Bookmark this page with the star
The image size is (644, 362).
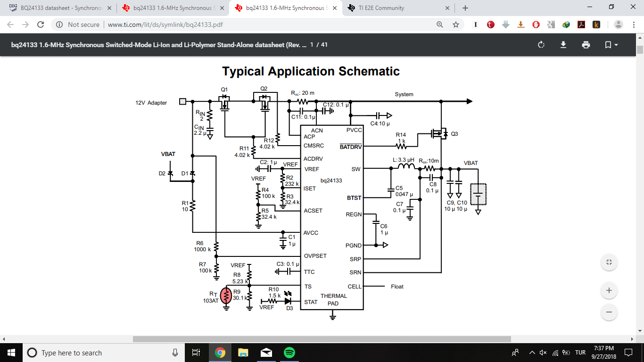(x=455, y=25)
